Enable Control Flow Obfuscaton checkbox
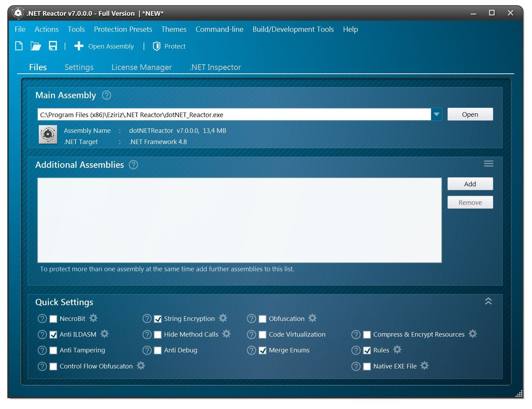Viewport: 532px width, 409px height. click(x=53, y=366)
